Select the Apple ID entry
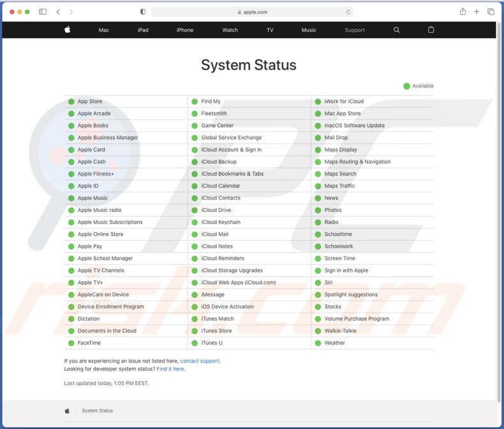 point(88,186)
